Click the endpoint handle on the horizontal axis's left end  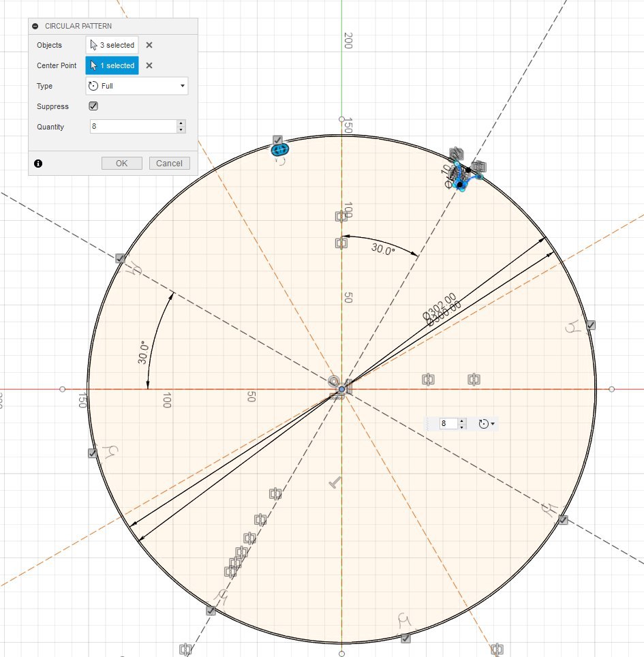point(63,389)
